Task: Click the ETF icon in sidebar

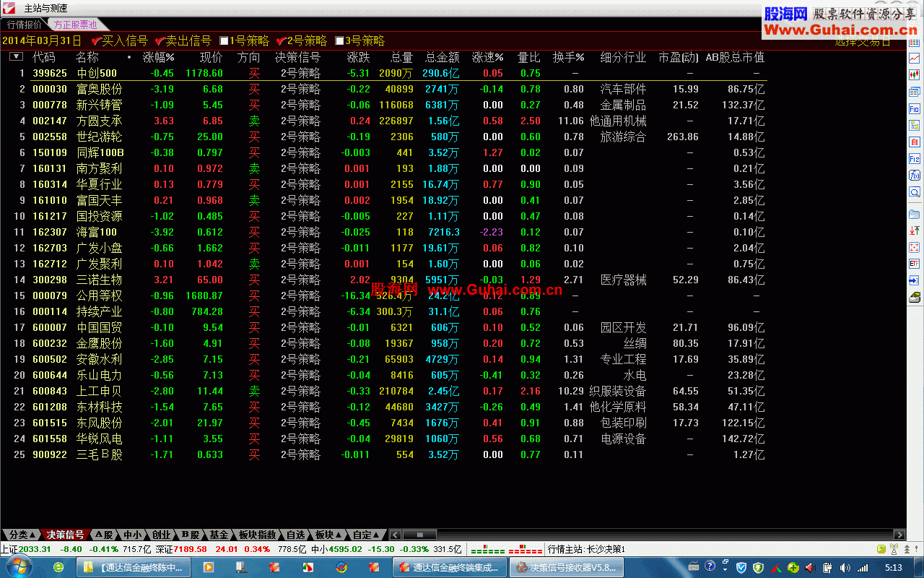Action: [x=915, y=264]
